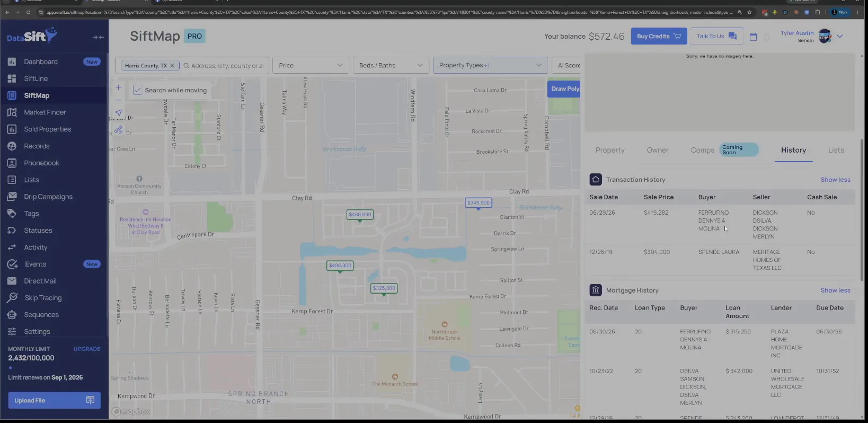Click the browser reload button
Screen dimensions: 868x423
coord(28,12)
